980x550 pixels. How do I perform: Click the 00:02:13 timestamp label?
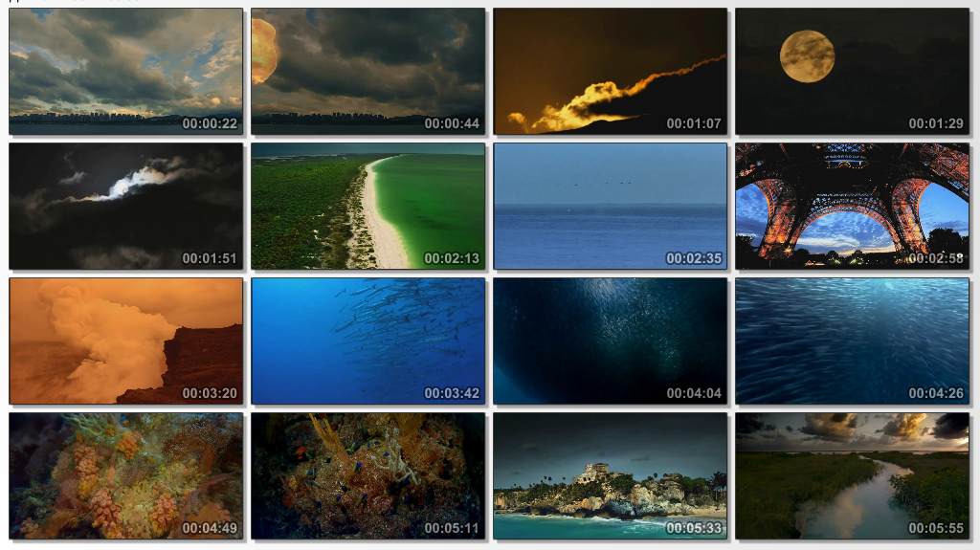452,258
